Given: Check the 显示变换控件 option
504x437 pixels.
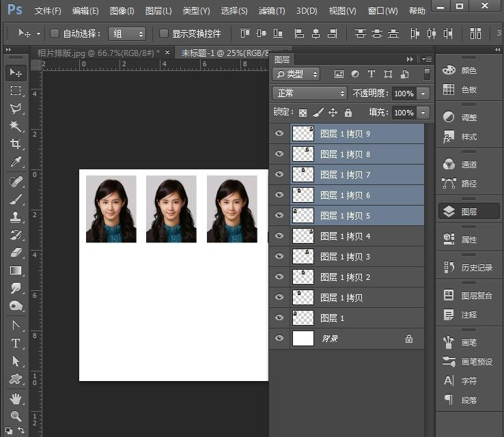Looking at the screenshot, I should [164, 33].
